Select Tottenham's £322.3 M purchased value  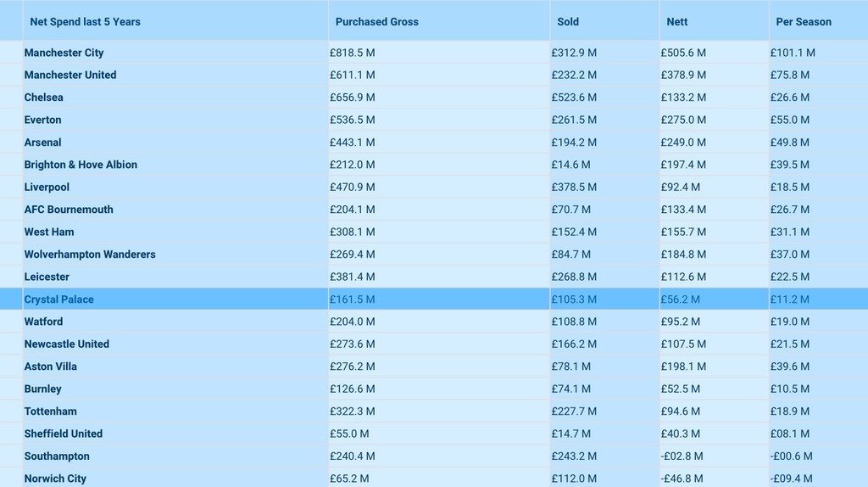coord(352,411)
